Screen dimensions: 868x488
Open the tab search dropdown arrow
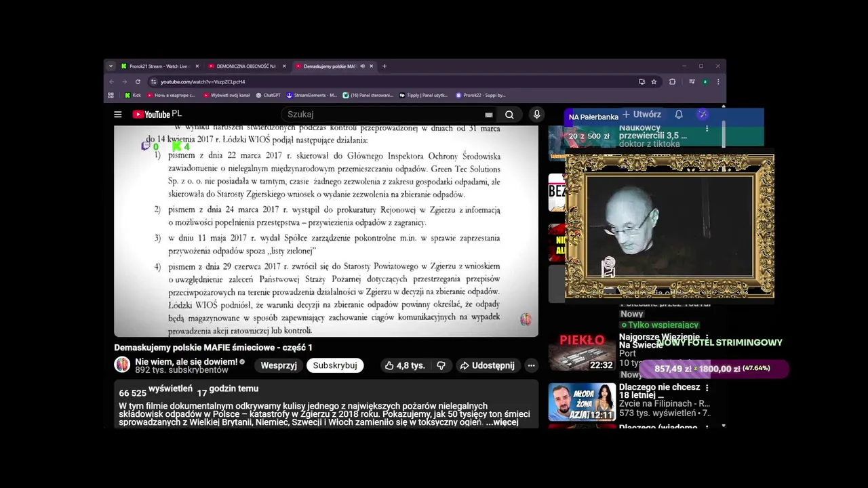point(111,66)
